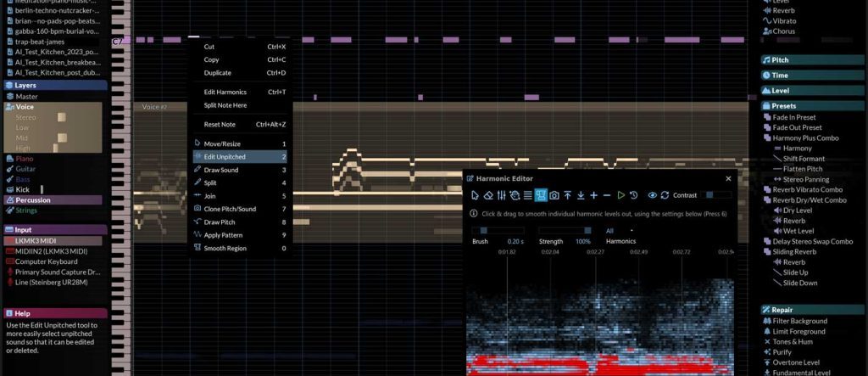Choose Copy from the context menu
The width and height of the screenshot is (868, 376).
pyautogui.click(x=240, y=60)
